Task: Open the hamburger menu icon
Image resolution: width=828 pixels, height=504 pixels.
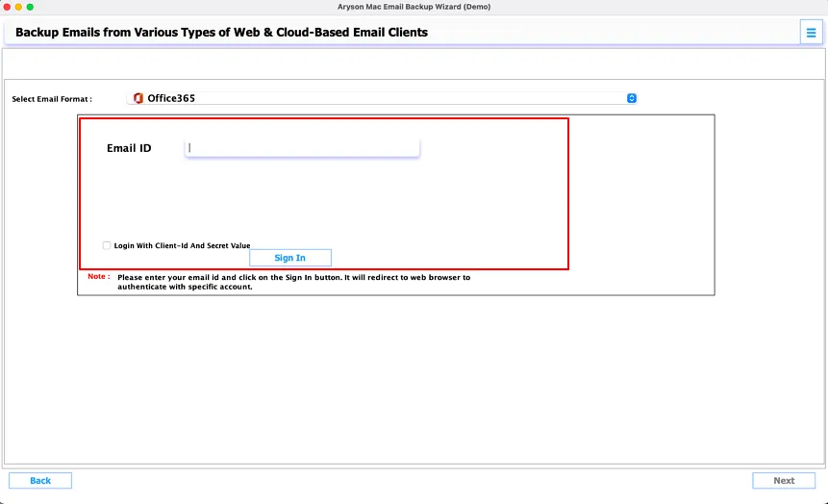Action: (811, 33)
